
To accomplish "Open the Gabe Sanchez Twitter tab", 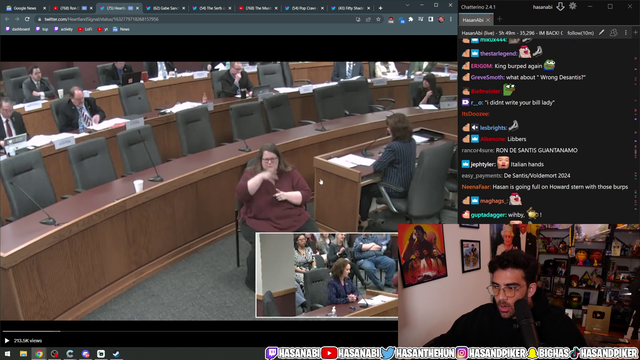I will click(165, 8).
